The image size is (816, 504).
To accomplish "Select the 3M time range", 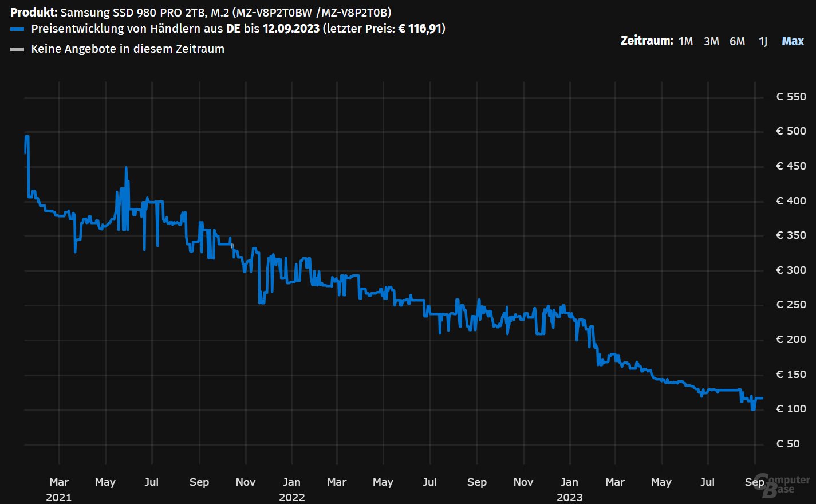I will click(711, 41).
